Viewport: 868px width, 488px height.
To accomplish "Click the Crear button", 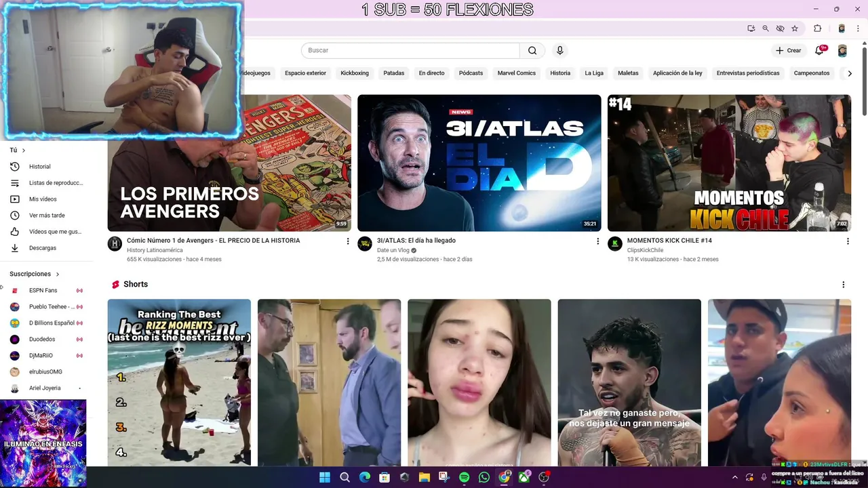I will [789, 51].
